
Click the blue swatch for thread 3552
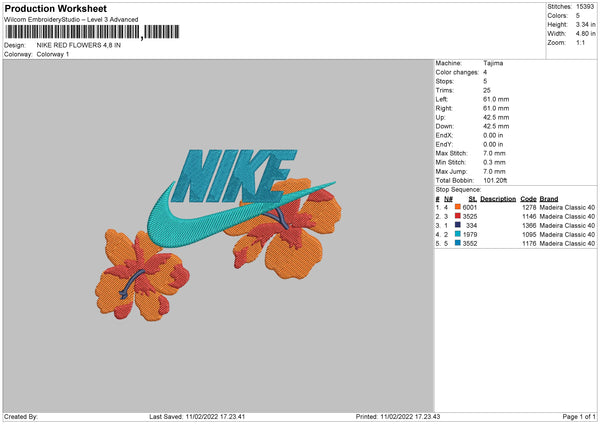pos(457,243)
